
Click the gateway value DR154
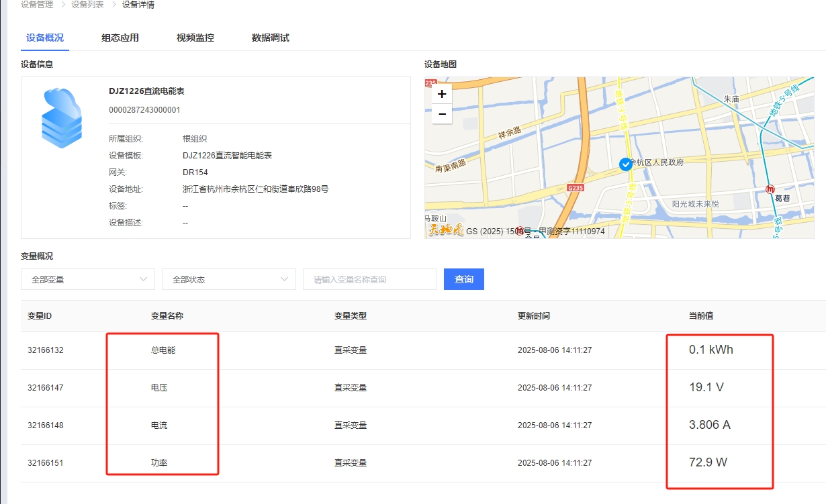pyautogui.click(x=195, y=172)
